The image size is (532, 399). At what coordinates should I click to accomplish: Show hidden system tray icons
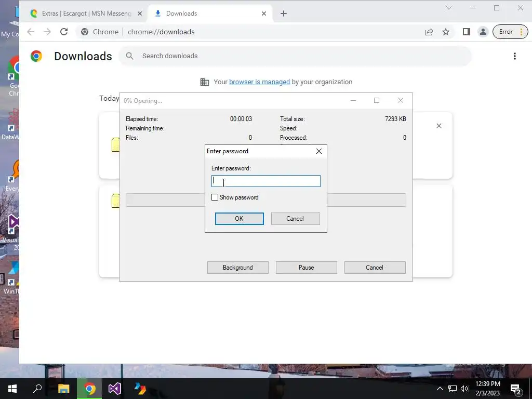pos(440,389)
